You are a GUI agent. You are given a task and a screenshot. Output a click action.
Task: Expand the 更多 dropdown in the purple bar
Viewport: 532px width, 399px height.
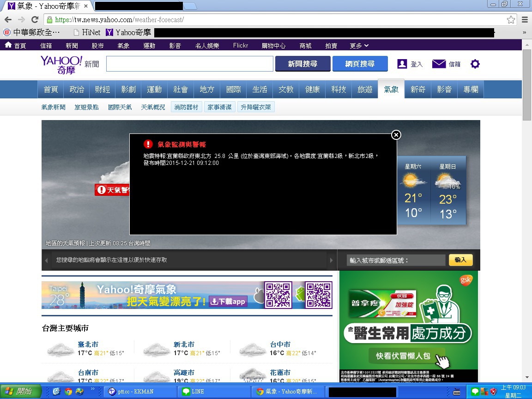359,45
